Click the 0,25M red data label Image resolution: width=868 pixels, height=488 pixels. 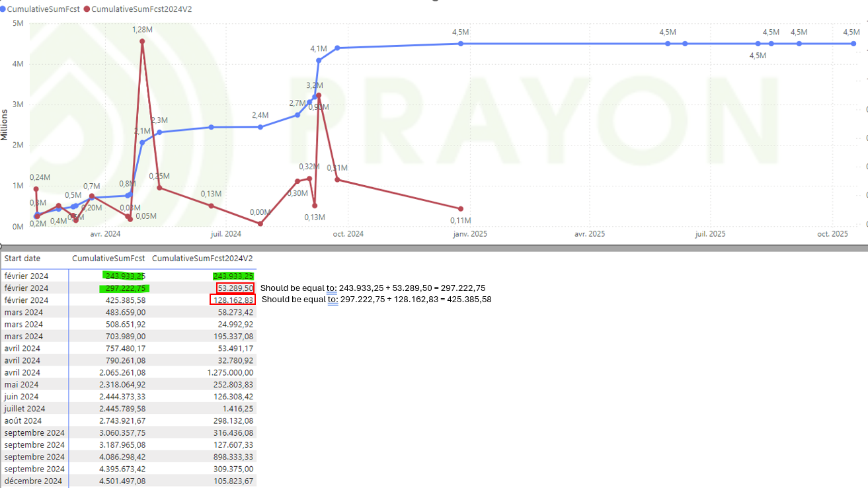tap(159, 176)
